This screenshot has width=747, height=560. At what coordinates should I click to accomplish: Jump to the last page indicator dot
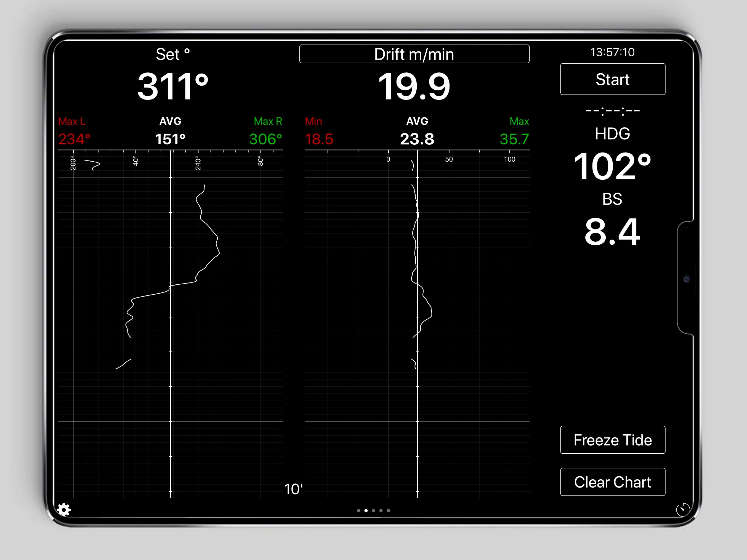pos(388,511)
